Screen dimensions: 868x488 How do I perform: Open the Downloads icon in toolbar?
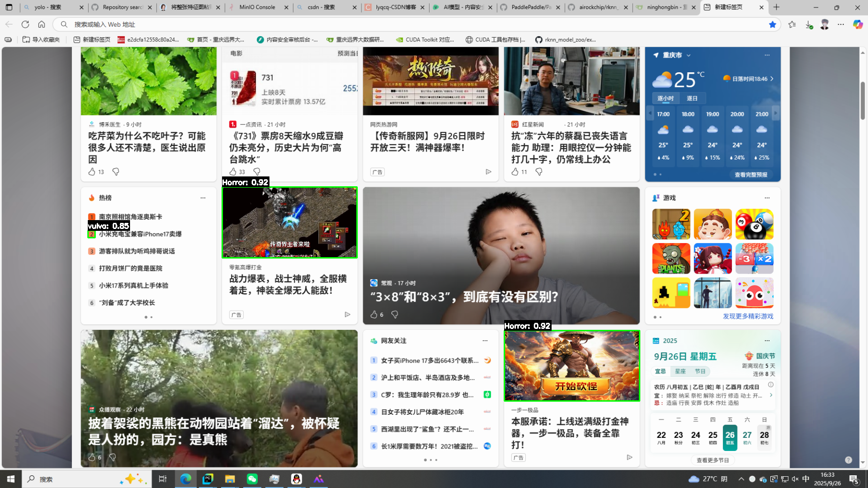tap(808, 24)
